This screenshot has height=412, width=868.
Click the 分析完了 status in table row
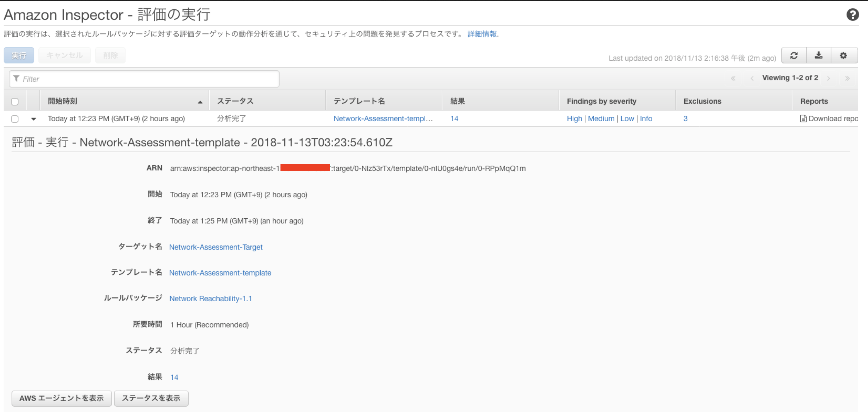[x=232, y=119]
